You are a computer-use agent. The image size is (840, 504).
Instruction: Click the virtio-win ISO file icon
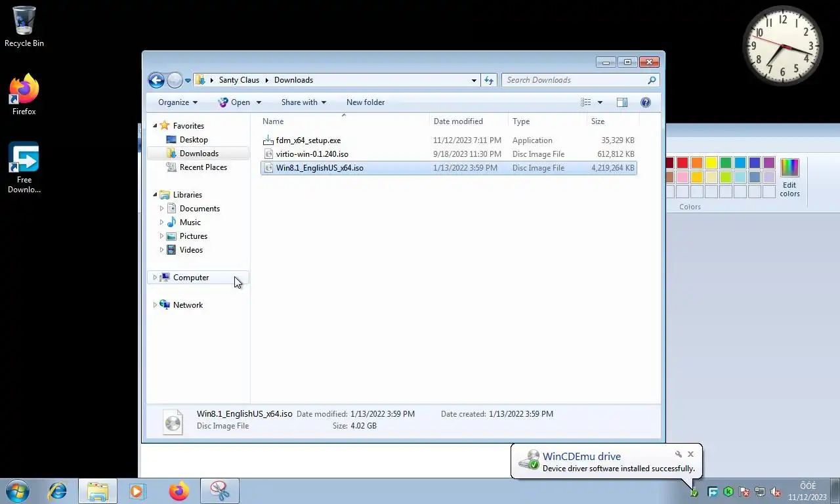pos(268,154)
